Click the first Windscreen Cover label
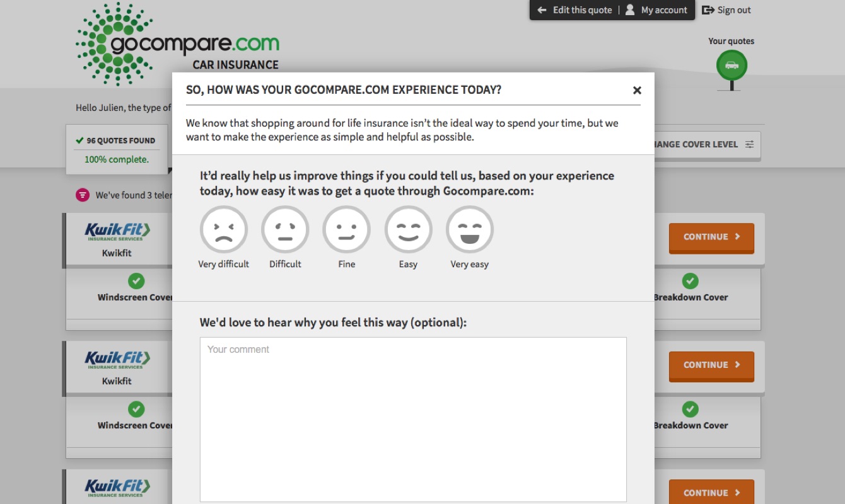The image size is (845, 504). (x=135, y=297)
